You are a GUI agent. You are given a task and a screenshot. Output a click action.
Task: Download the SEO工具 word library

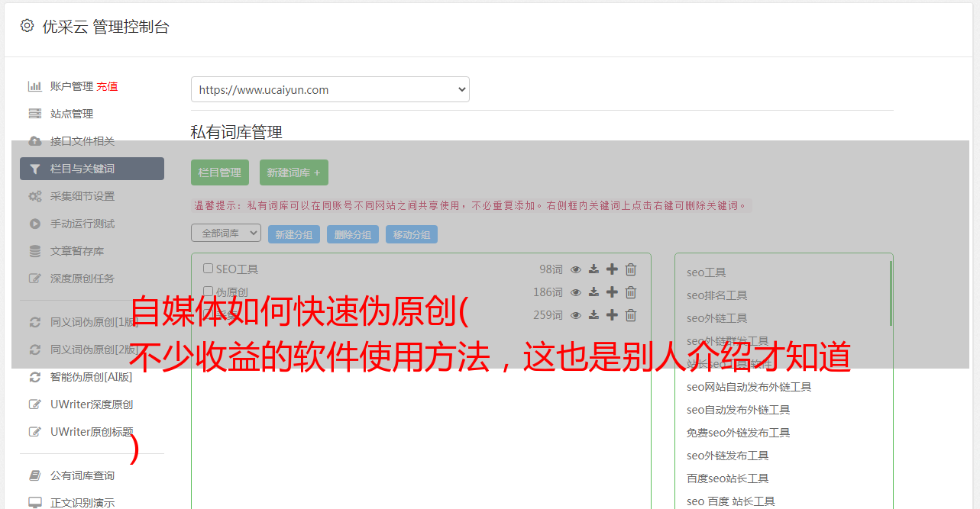point(593,269)
